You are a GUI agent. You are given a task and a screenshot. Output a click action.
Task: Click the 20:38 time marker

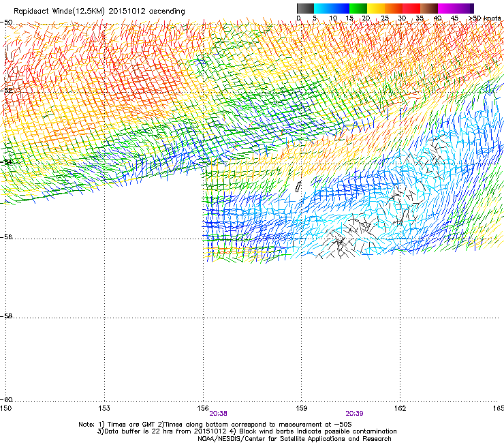(x=218, y=414)
